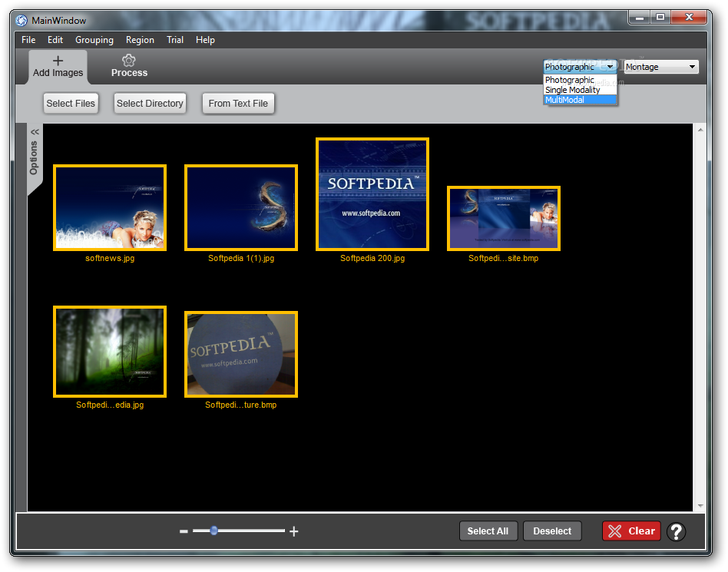Click the From Text File button
The width and height of the screenshot is (728, 572).
coord(238,104)
